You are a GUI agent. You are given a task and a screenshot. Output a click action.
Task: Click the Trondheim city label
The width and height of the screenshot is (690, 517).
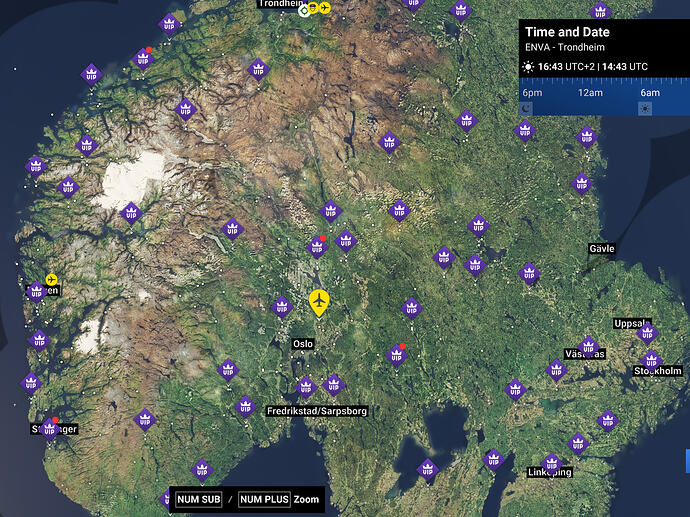tap(280, 4)
